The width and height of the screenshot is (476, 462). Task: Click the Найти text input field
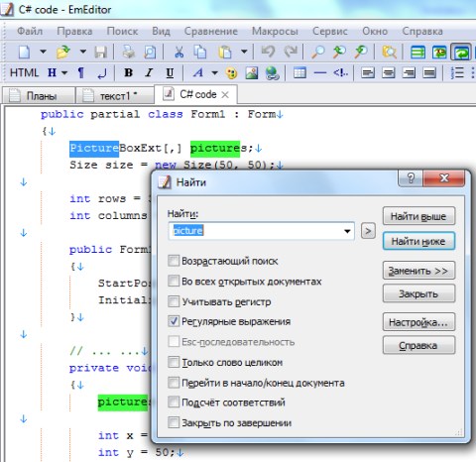[x=256, y=231]
